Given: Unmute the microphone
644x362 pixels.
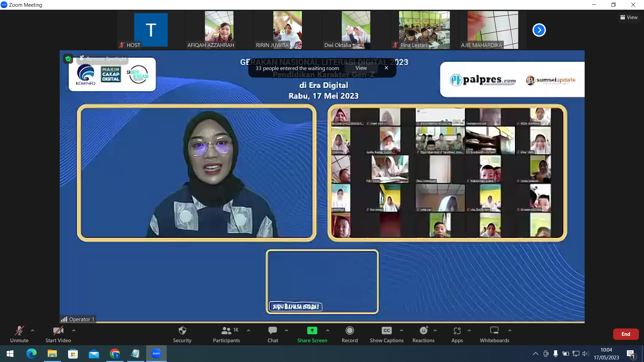Looking at the screenshot, I should [x=19, y=334].
